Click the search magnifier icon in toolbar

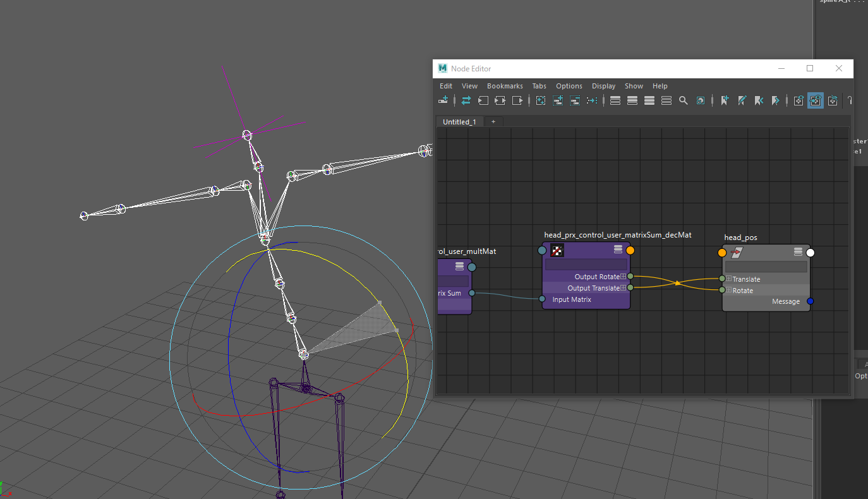pyautogui.click(x=683, y=100)
